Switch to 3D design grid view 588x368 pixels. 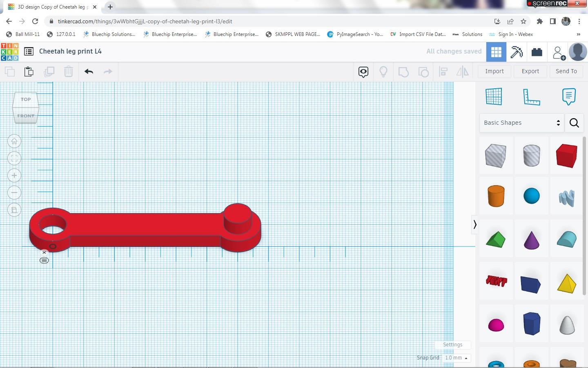click(496, 52)
